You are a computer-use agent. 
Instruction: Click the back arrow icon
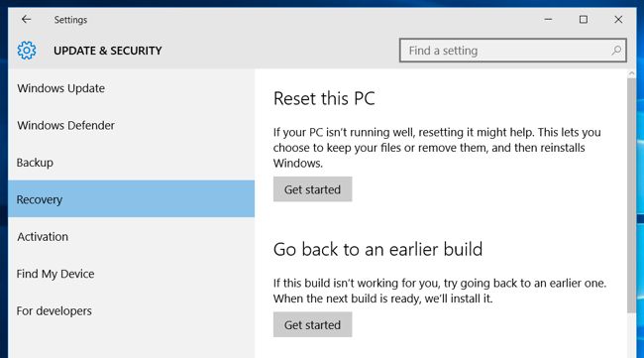27,19
